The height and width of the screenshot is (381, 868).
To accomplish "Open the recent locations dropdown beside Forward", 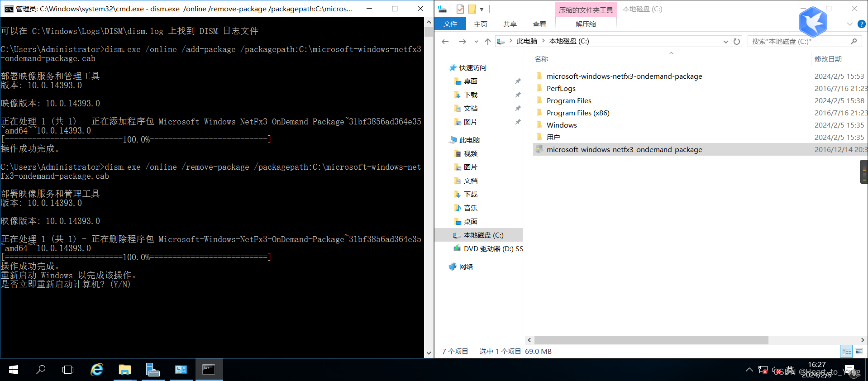I will pyautogui.click(x=476, y=42).
